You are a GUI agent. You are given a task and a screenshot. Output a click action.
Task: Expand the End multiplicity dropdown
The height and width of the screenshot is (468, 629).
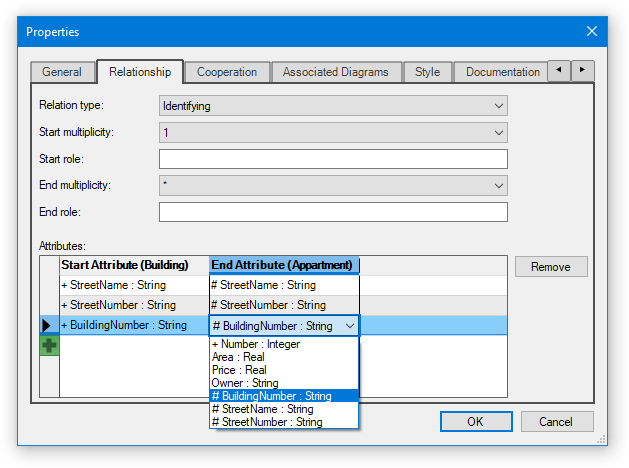333,185
